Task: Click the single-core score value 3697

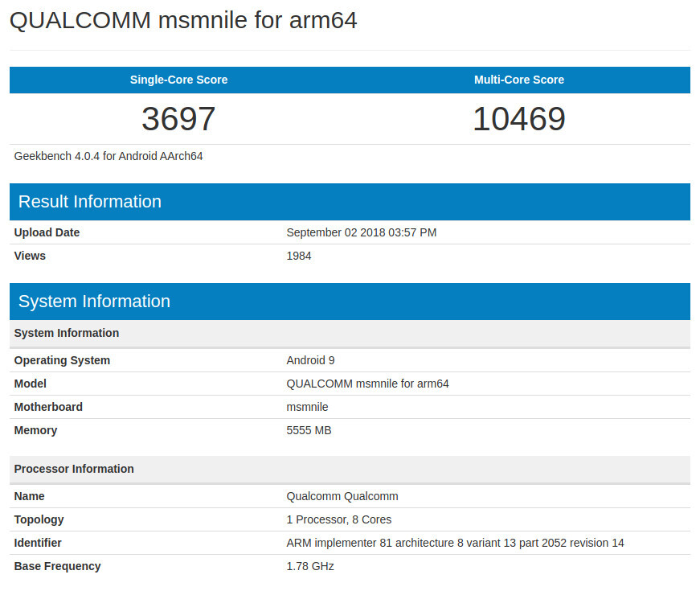Action: 178,119
